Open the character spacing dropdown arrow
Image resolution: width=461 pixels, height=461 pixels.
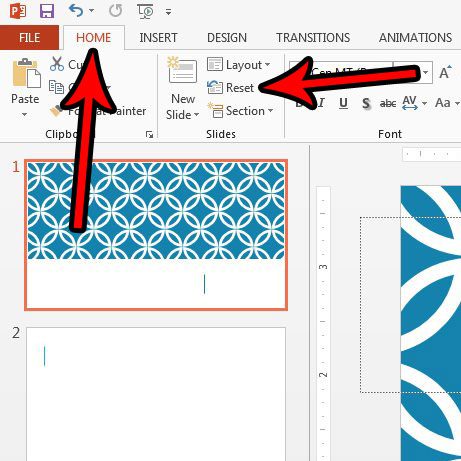point(424,104)
